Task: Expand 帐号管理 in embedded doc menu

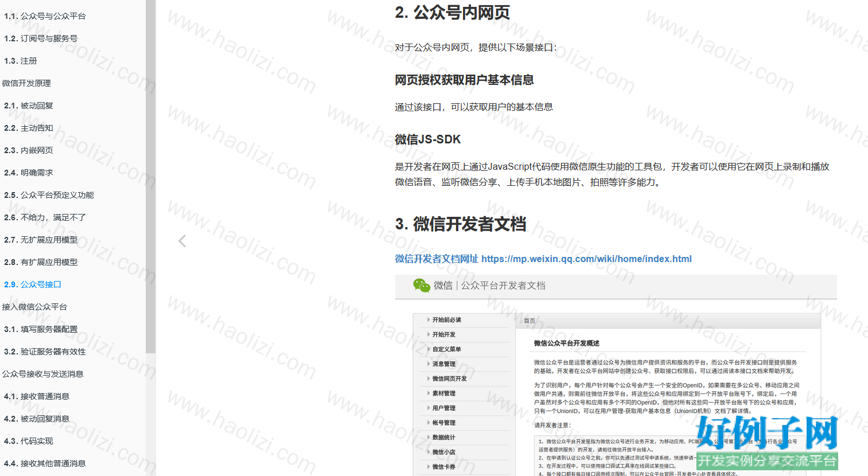Action: point(444,423)
